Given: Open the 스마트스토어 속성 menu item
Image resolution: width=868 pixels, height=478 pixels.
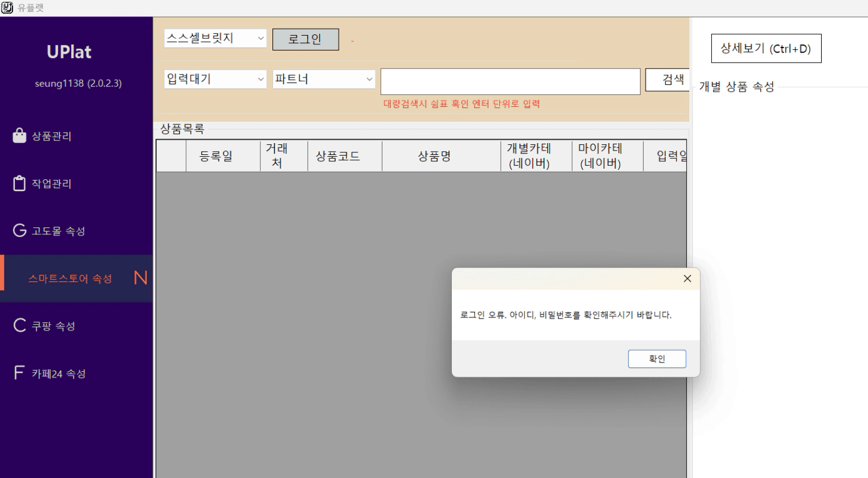Looking at the screenshot, I should click(x=70, y=279).
